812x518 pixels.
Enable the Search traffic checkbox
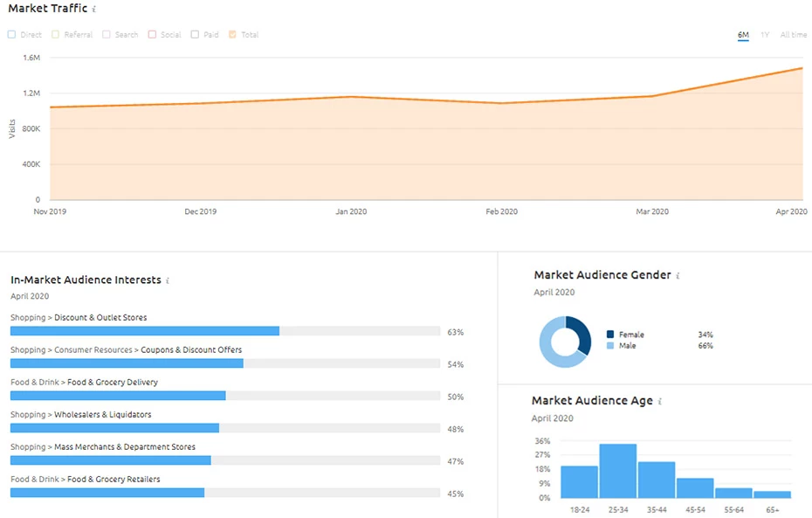(107, 35)
